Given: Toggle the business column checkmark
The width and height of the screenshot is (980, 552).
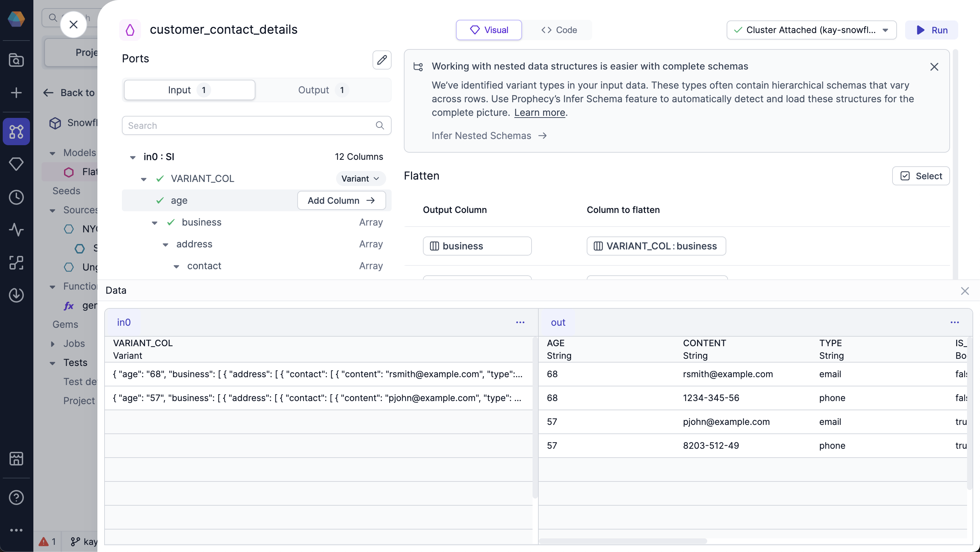Looking at the screenshot, I should pos(171,222).
